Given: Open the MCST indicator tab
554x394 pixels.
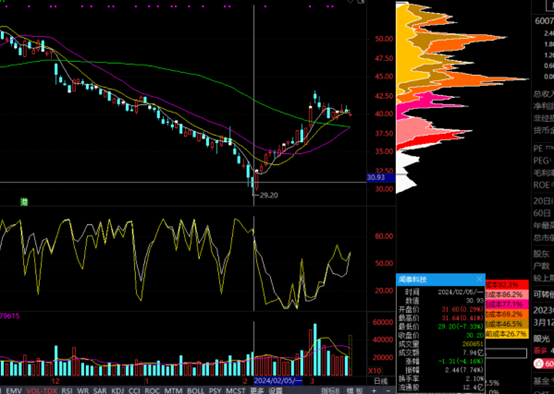Looking at the screenshot, I should coord(235,390).
